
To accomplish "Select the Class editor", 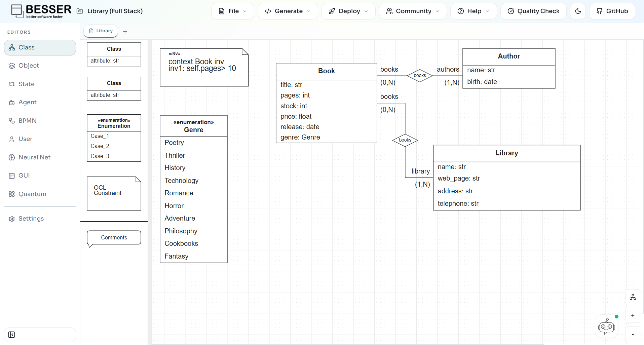I will (x=40, y=47).
